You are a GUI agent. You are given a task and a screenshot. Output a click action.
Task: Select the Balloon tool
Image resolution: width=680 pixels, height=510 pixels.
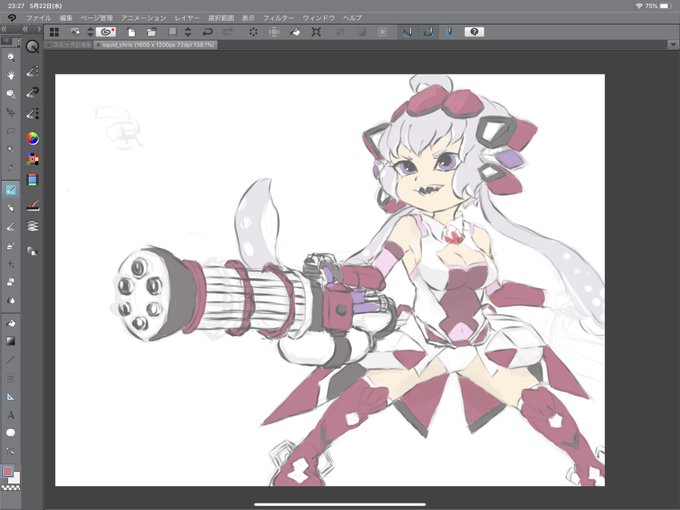point(11,433)
